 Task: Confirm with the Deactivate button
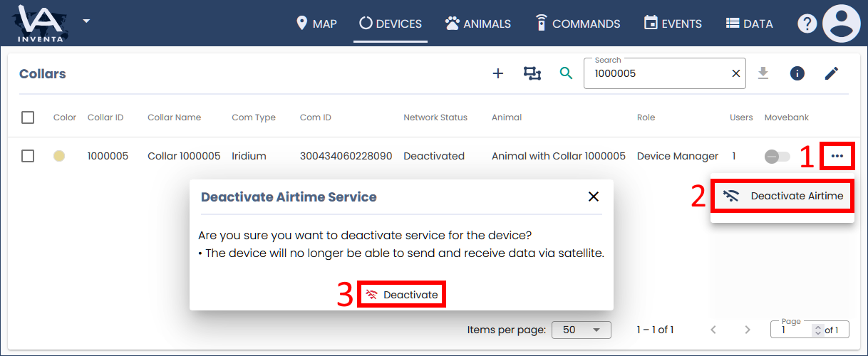[402, 295]
